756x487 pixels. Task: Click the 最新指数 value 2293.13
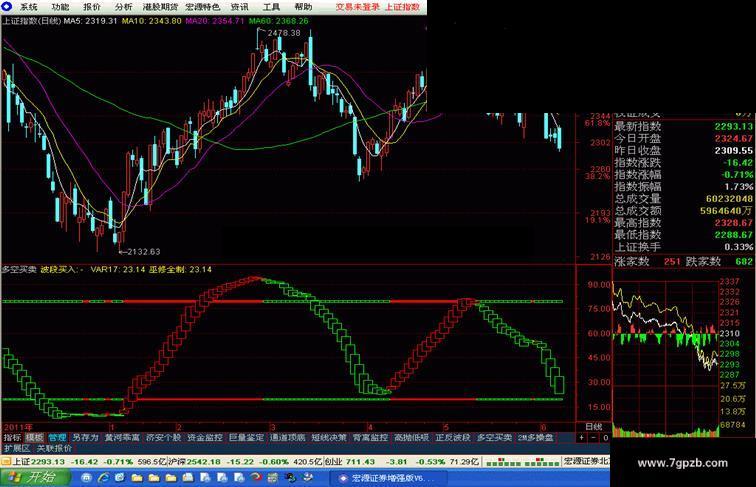pos(733,126)
